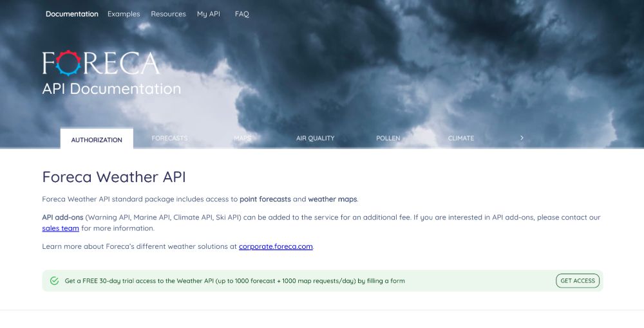Click the bold 'point forecasts' text
644x328 pixels.
point(265,199)
